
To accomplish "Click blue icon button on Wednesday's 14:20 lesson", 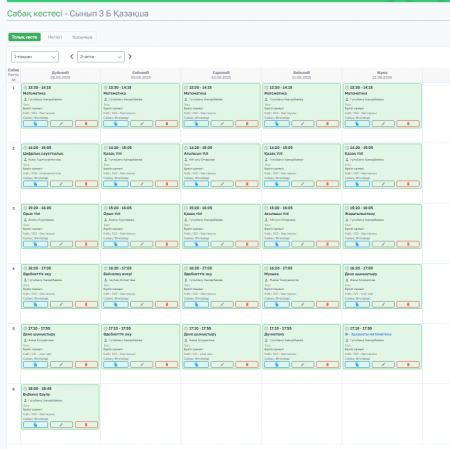I will (x=196, y=184).
